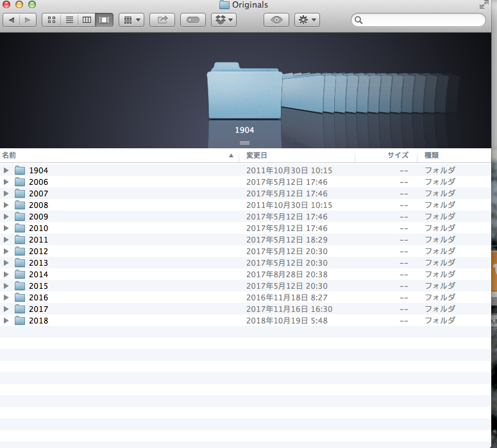Expand the 2008 folder disclosure triangle

point(6,205)
